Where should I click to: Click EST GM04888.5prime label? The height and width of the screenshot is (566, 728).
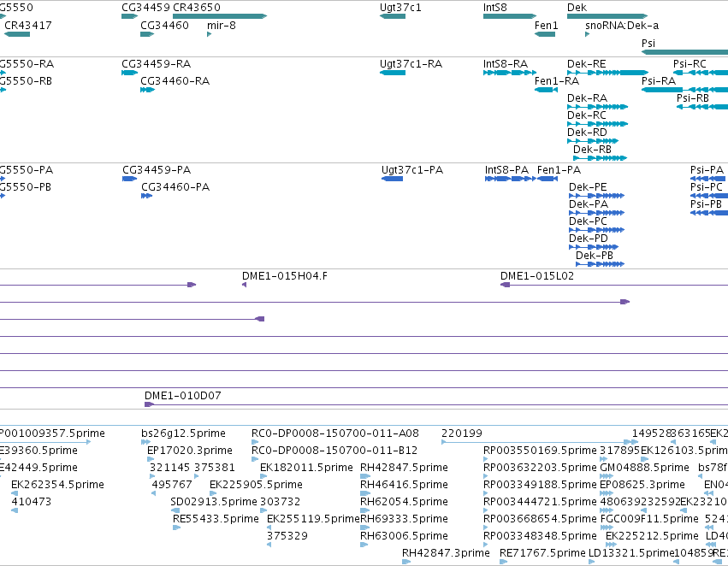point(644,468)
